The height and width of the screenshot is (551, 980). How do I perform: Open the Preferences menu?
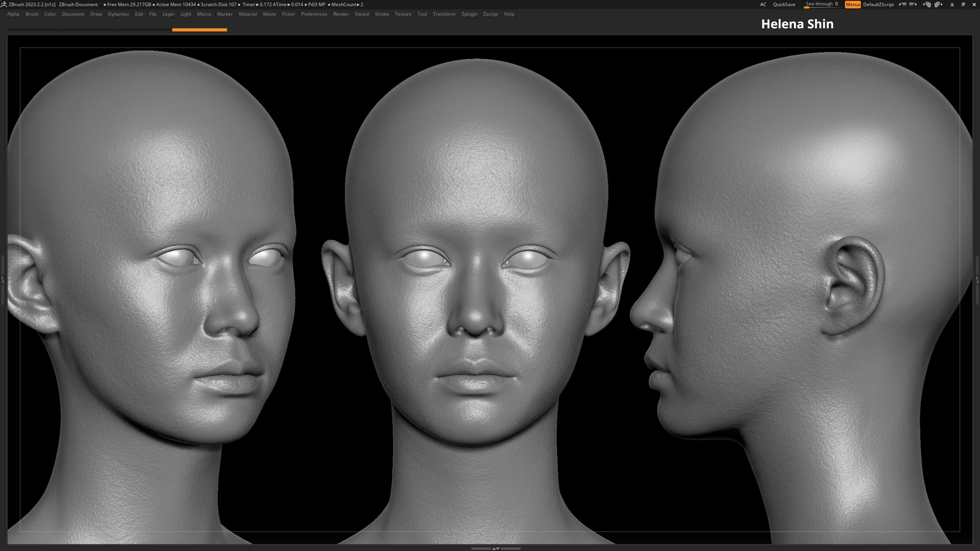[x=314, y=14]
